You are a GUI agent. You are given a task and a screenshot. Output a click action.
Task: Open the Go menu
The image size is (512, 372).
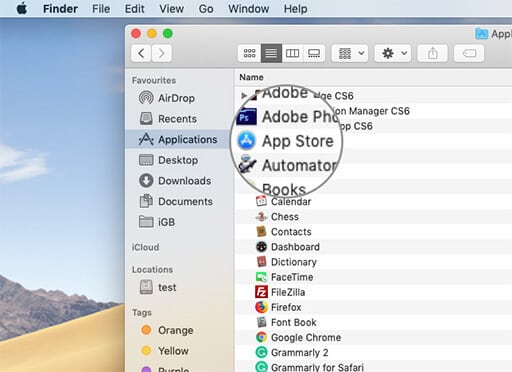(206, 9)
